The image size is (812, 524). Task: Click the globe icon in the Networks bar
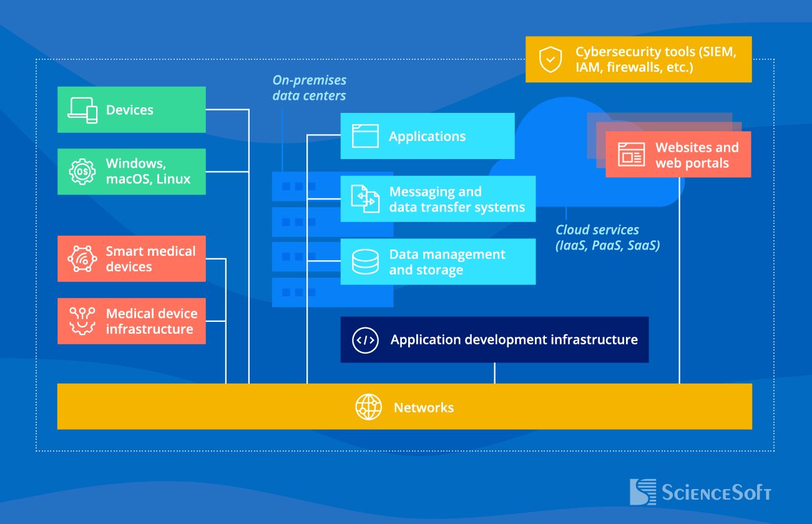click(x=369, y=406)
